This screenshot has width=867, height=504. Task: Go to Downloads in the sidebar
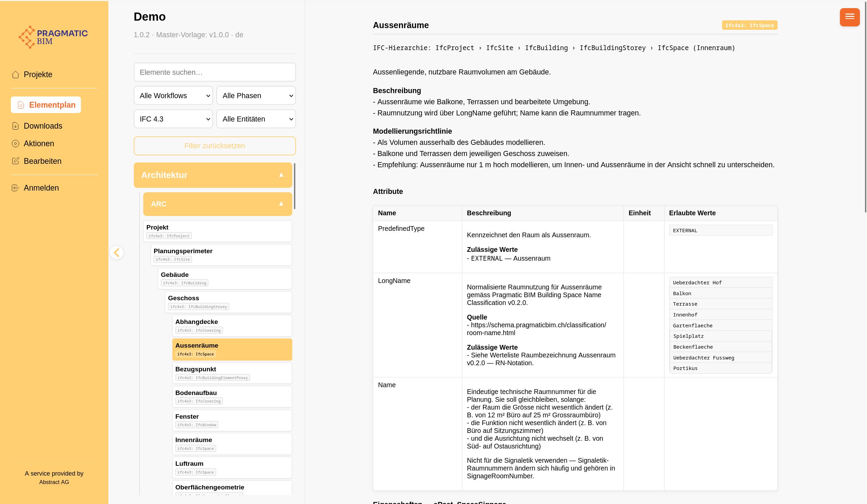click(43, 126)
